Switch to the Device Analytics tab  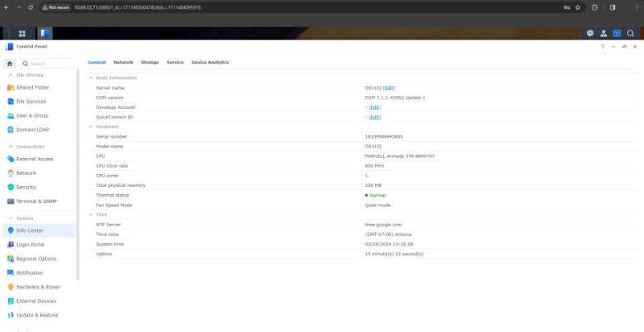click(210, 62)
